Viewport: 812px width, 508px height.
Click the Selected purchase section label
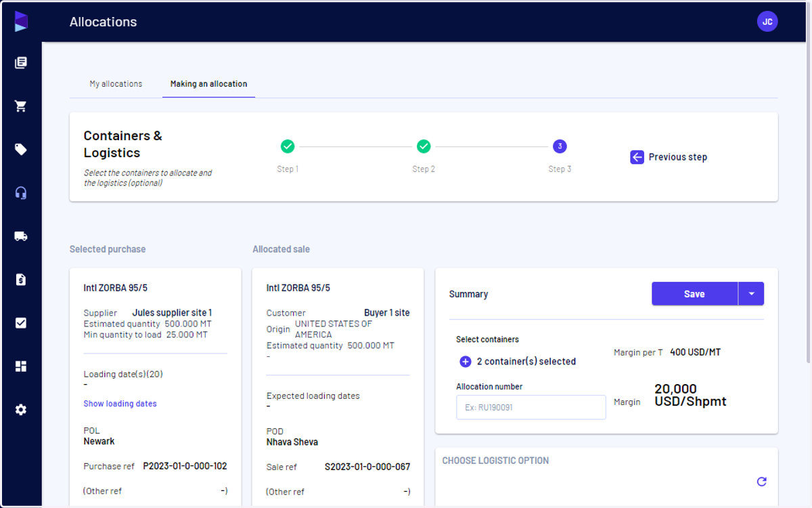(x=108, y=249)
